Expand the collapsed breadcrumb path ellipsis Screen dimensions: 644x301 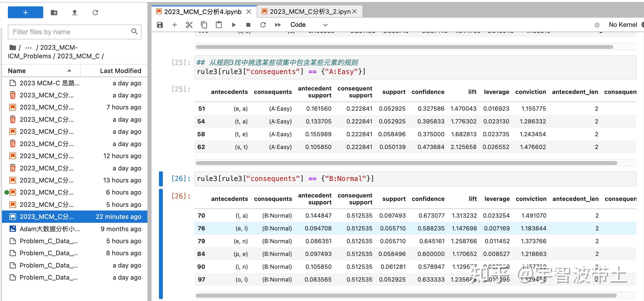click(28, 47)
